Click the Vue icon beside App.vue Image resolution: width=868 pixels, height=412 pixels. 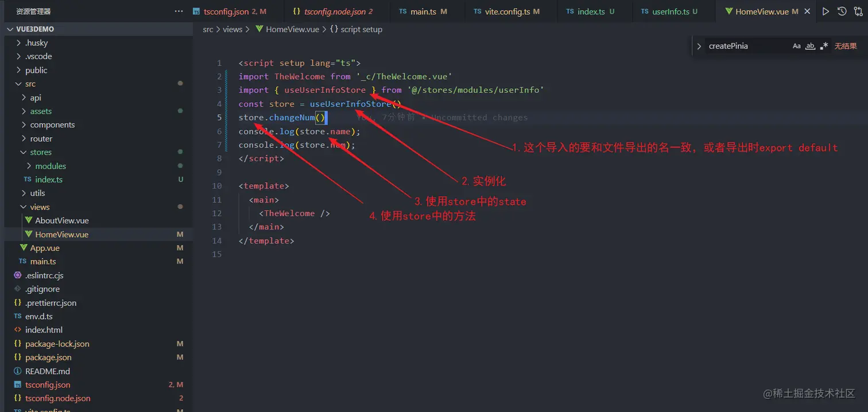[24, 248]
